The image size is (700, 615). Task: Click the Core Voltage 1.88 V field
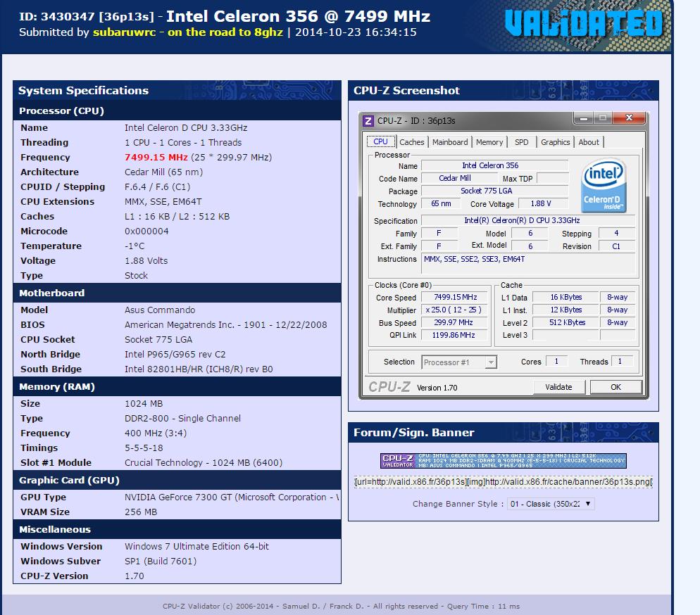pyautogui.click(x=543, y=204)
